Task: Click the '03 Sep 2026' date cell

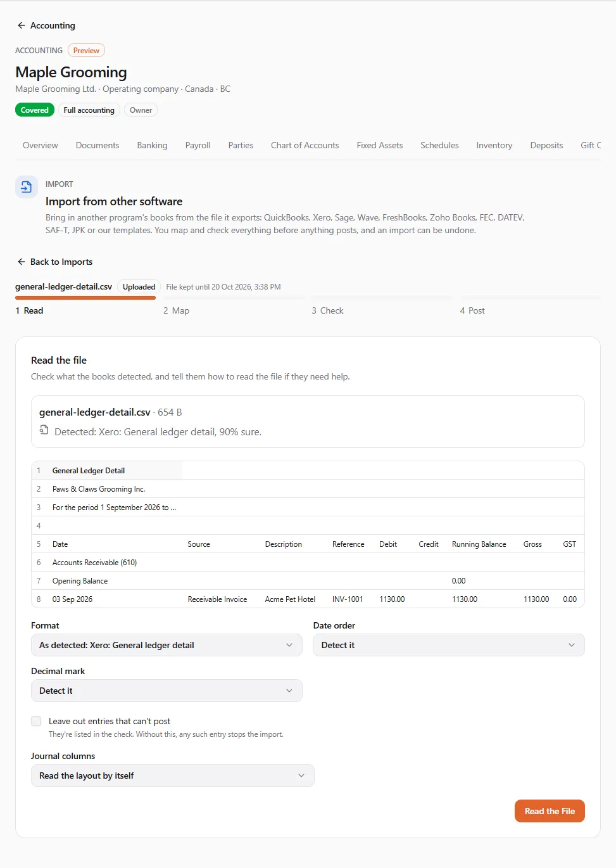Action: tap(72, 599)
